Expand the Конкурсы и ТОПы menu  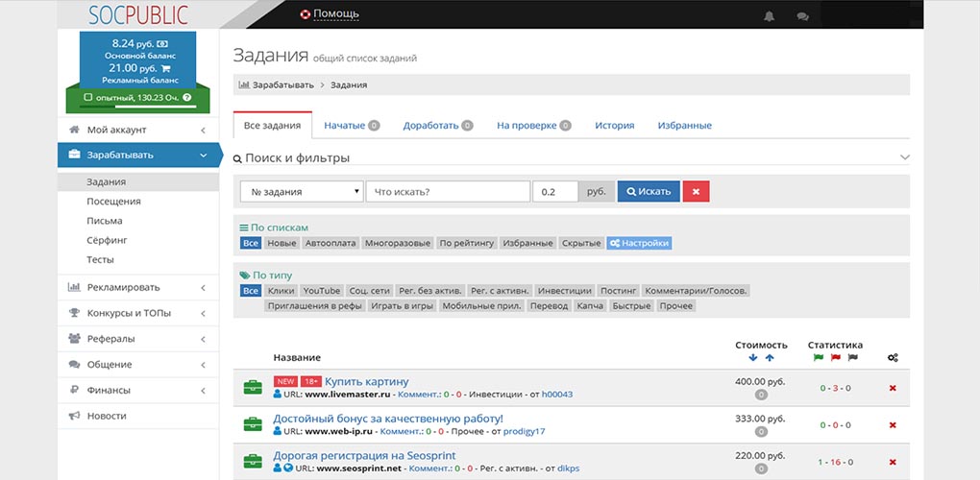203,313
